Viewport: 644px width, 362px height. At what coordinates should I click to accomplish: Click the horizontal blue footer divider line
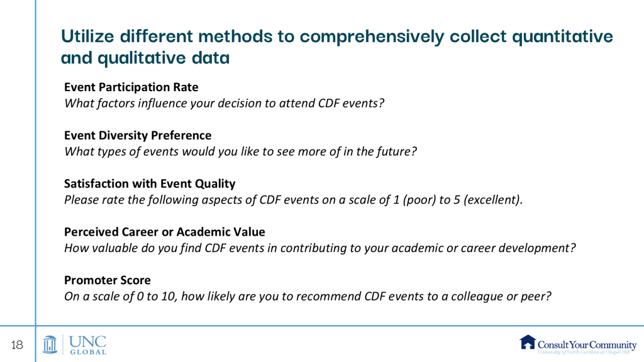[x=340, y=326]
